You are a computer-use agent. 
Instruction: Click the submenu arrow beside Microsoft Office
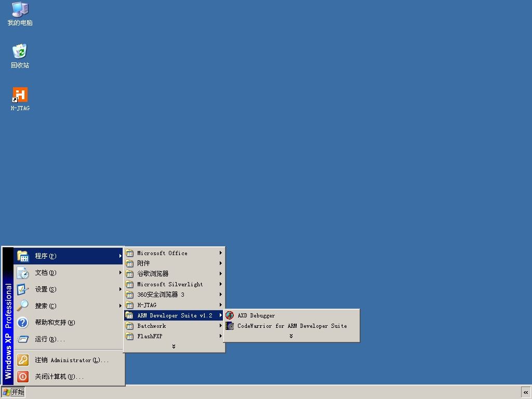tap(220, 253)
